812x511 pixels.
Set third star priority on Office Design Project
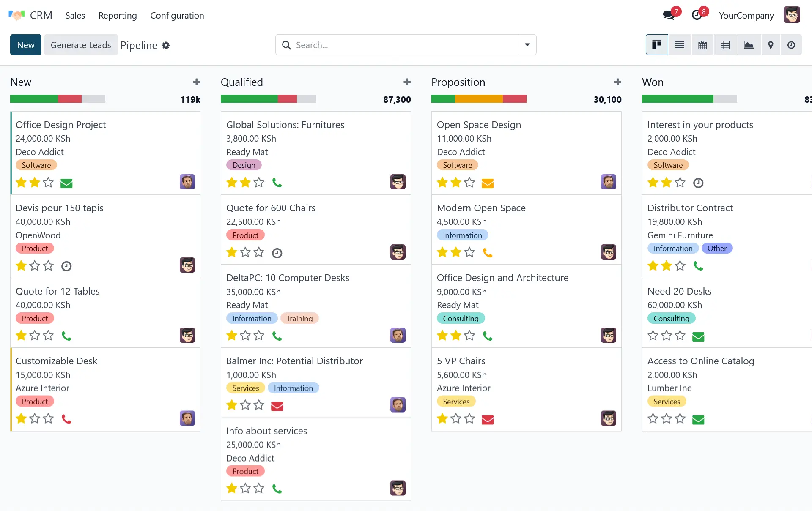point(49,183)
